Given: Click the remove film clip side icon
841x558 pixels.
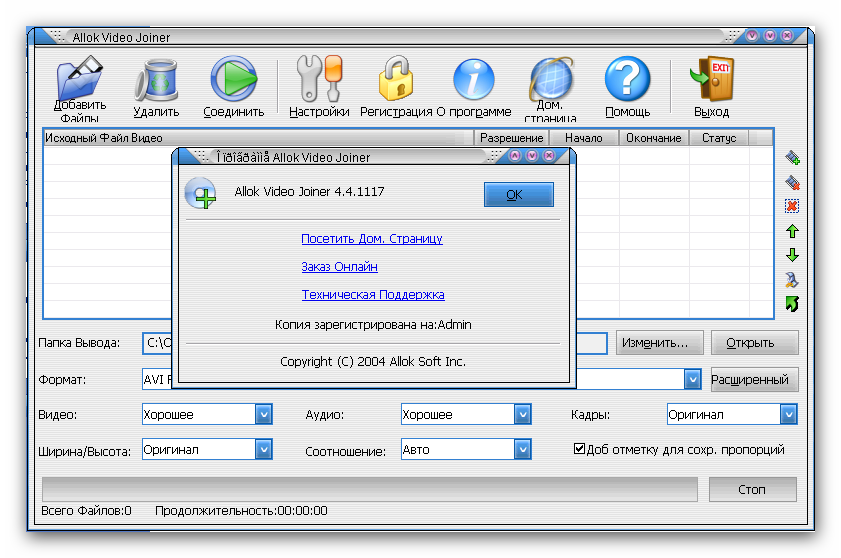Looking at the screenshot, I should [x=792, y=182].
